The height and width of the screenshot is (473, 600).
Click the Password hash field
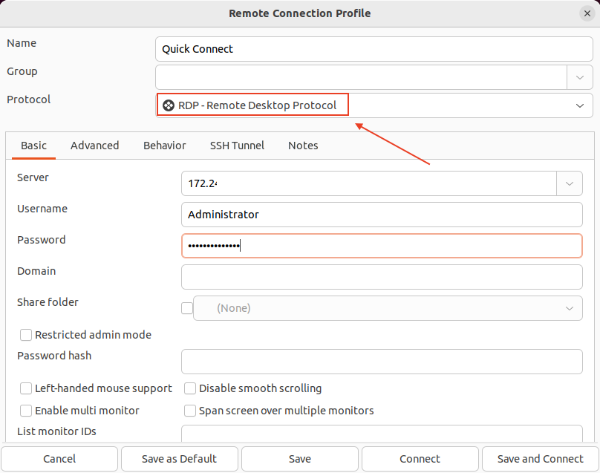[382, 362]
